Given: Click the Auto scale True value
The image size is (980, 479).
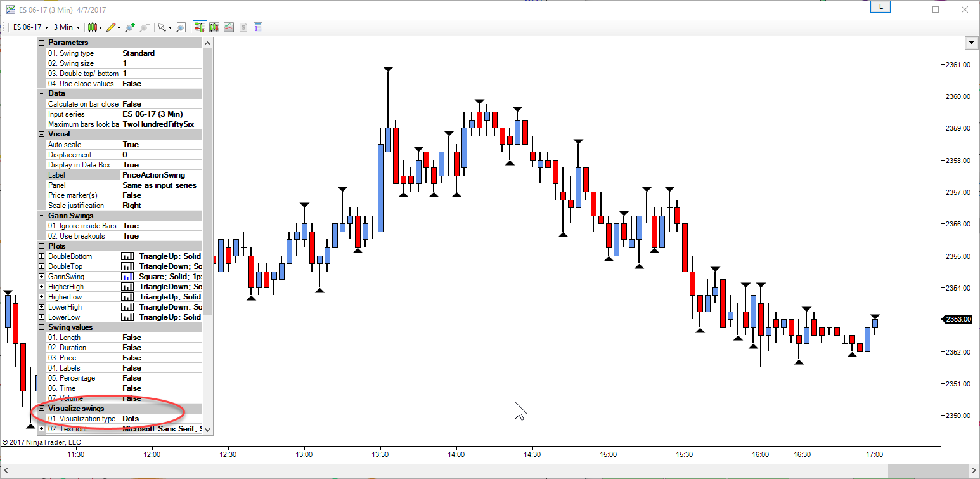Looking at the screenshot, I should [x=162, y=145].
